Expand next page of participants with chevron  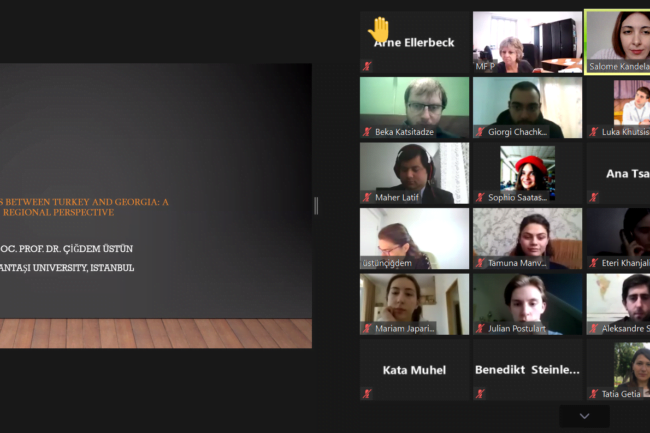[x=585, y=416]
